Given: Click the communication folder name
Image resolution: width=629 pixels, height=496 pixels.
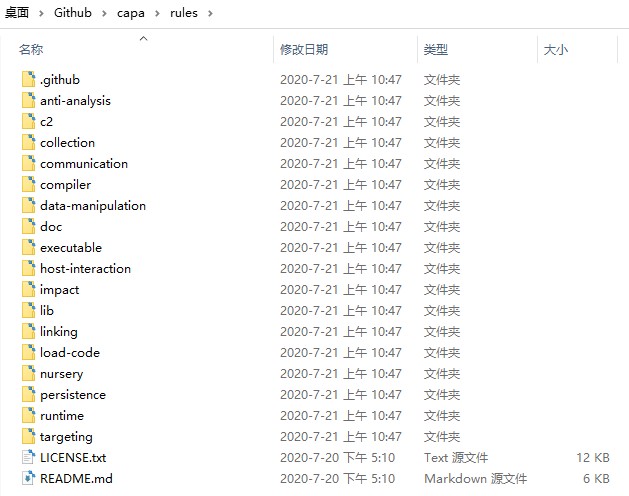Looking at the screenshot, I should [x=84, y=163].
